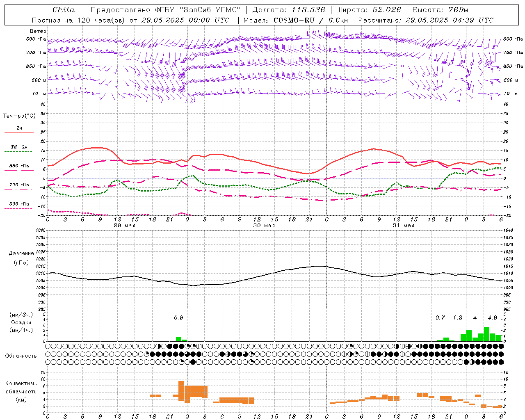This screenshot has height=420, width=525.
Task: Click the "Осадки" precipitation label
Action: coord(21,322)
